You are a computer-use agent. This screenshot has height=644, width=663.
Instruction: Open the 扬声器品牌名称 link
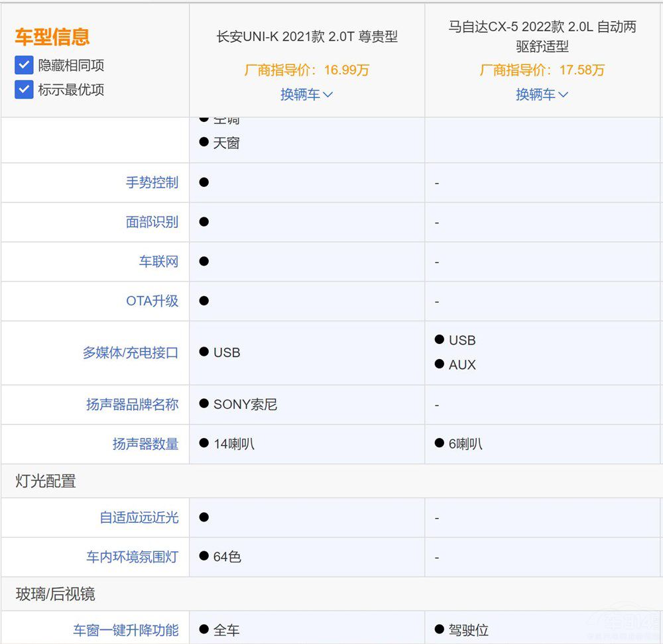click(x=132, y=404)
